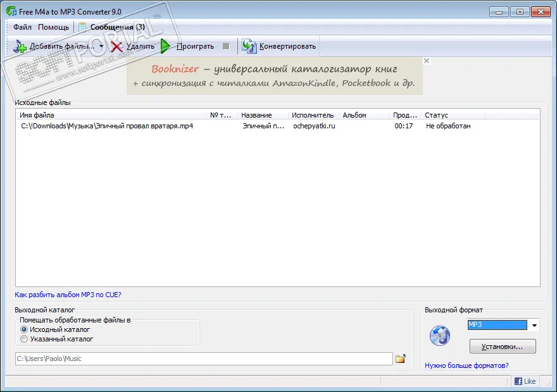Click the green Play triangle icon
The image size is (557, 392).
coord(165,47)
